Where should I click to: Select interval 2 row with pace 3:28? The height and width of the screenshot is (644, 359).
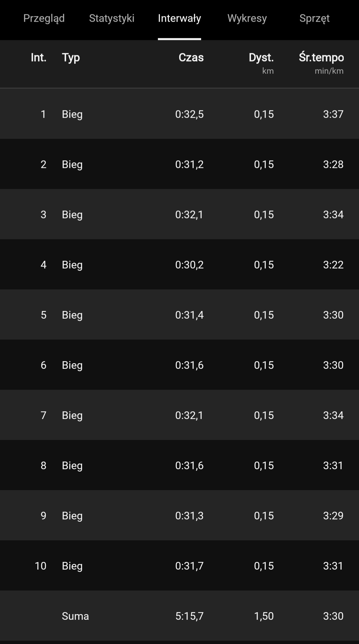(179, 164)
